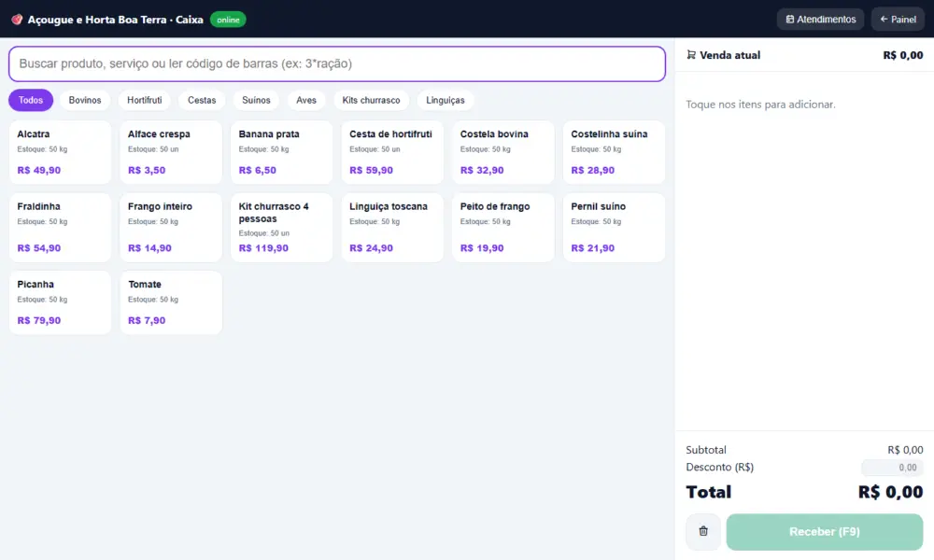Click the 'Toque nos itens para adicionar.' text
This screenshot has width=934, height=560.
760,105
